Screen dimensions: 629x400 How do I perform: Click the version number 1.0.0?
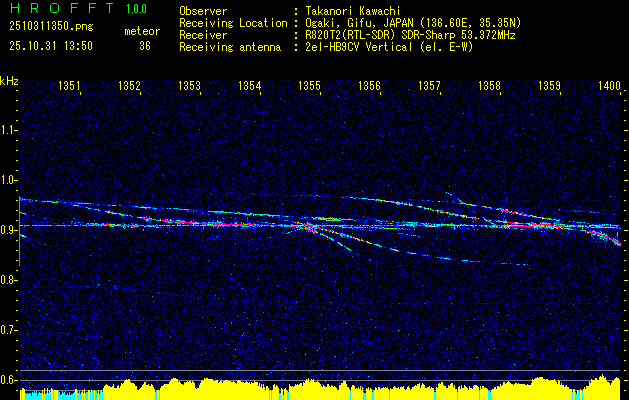tap(136, 9)
